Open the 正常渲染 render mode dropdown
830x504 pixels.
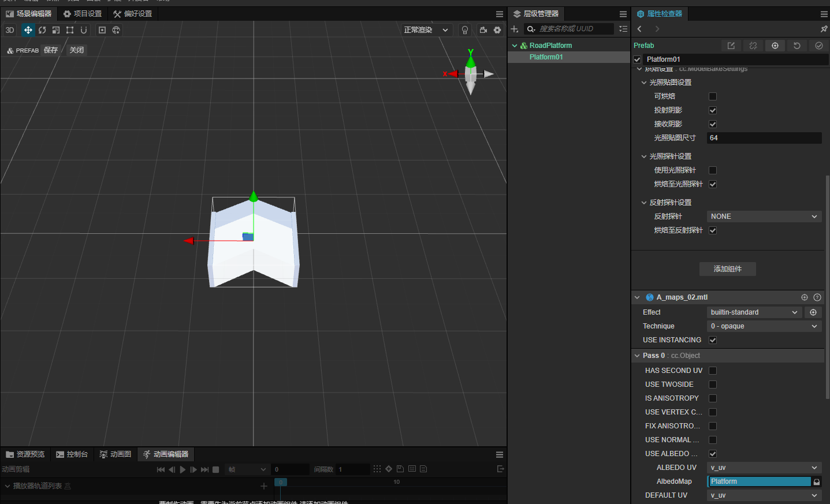tap(426, 30)
